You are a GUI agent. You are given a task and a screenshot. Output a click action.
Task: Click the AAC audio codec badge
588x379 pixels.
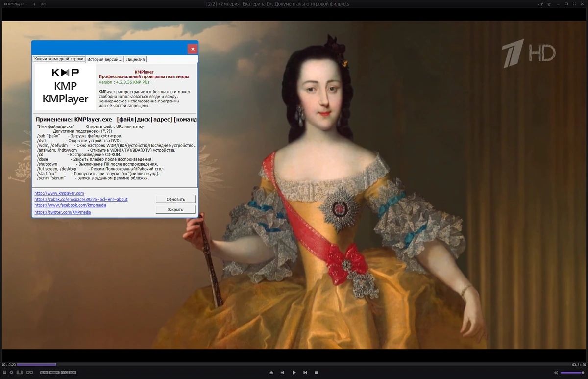pos(65,373)
